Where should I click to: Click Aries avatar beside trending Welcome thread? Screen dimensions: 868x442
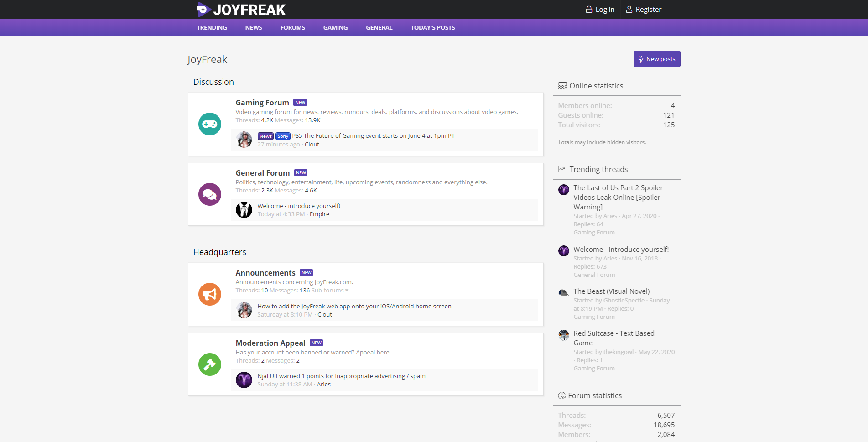click(564, 251)
